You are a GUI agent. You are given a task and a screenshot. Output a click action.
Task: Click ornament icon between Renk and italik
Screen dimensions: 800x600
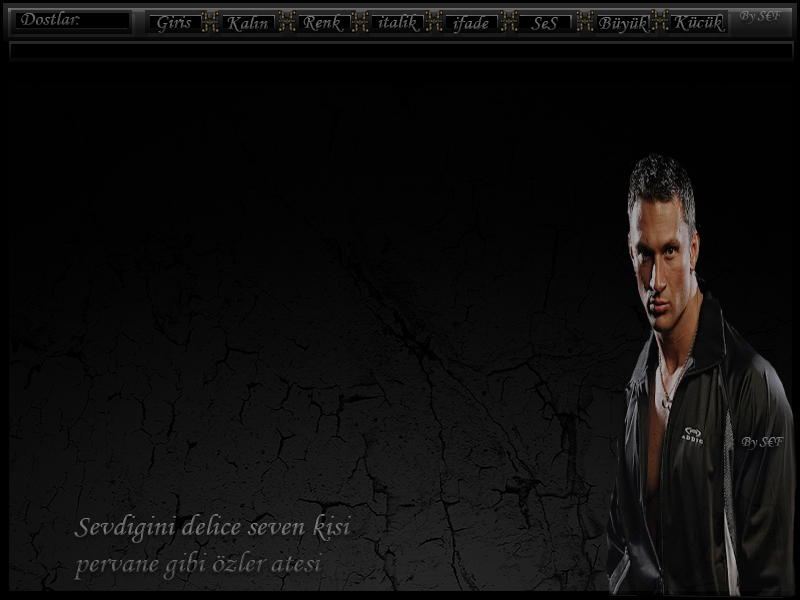coord(360,21)
